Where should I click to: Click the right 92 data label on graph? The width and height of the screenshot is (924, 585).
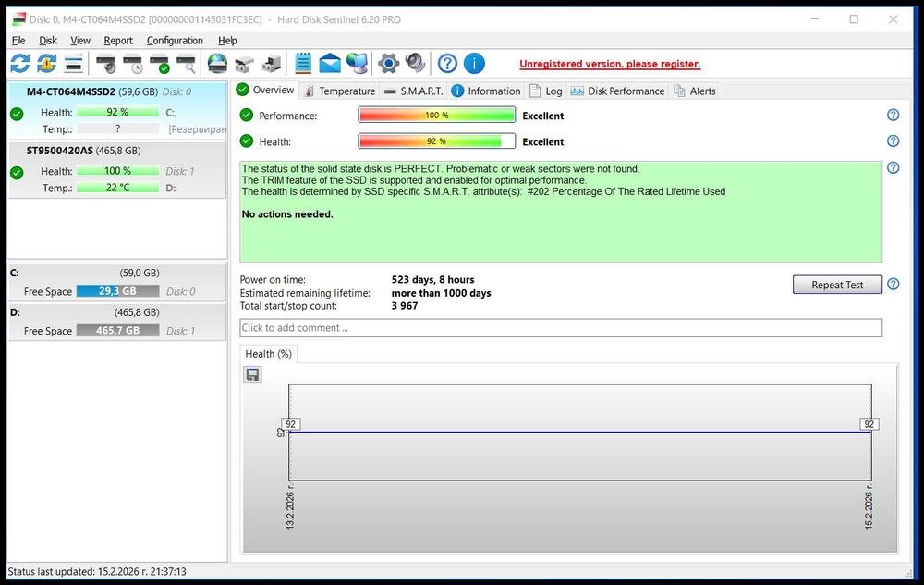pos(869,424)
